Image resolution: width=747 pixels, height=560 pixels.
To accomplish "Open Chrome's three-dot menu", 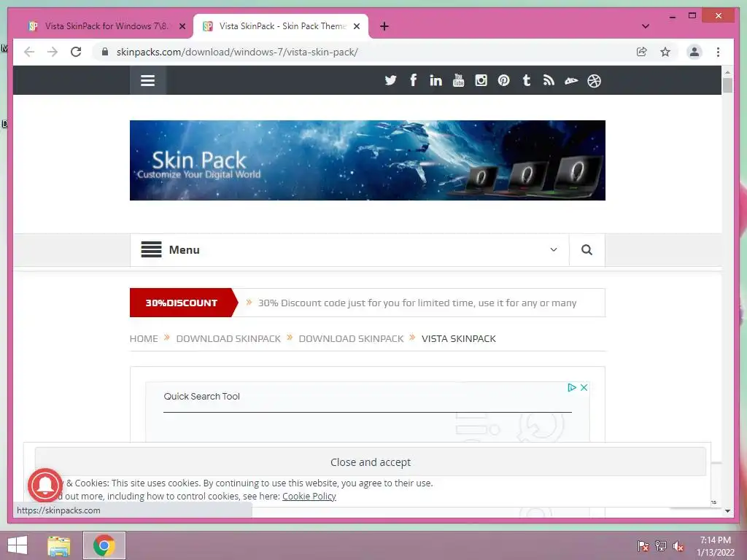I will pos(718,52).
